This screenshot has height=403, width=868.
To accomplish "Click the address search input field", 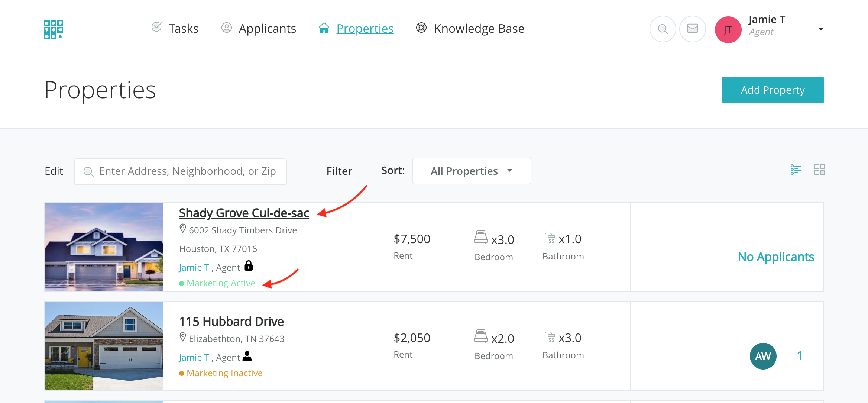I will coord(188,171).
